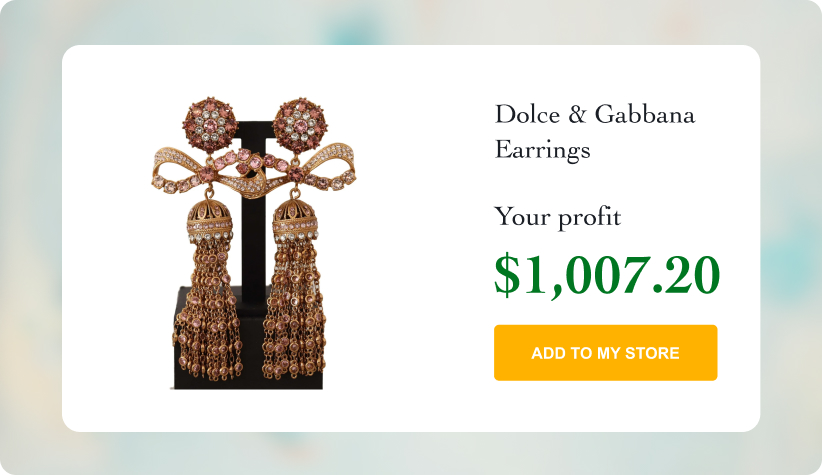Image resolution: width=822 pixels, height=475 pixels.
Task: Click the $1,007.20 profit amount
Action: click(606, 275)
